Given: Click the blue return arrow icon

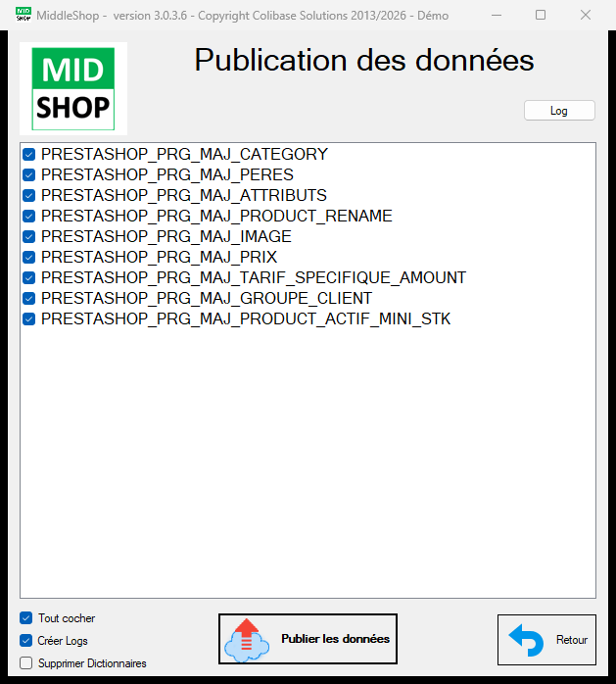Looking at the screenshot, I should tap(527, 640).
